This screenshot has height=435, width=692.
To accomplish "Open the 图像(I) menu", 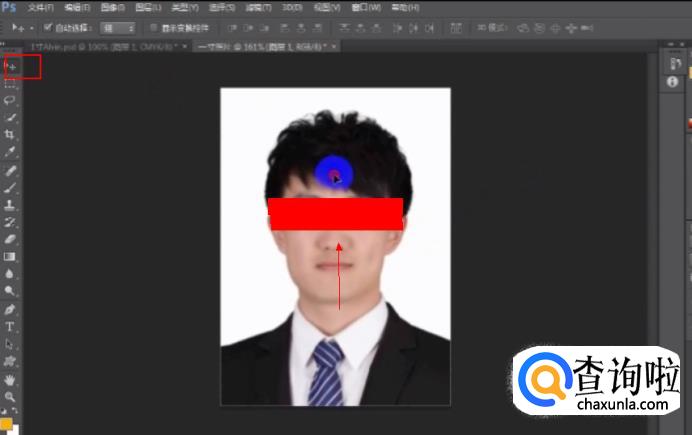I will (113, 8).
